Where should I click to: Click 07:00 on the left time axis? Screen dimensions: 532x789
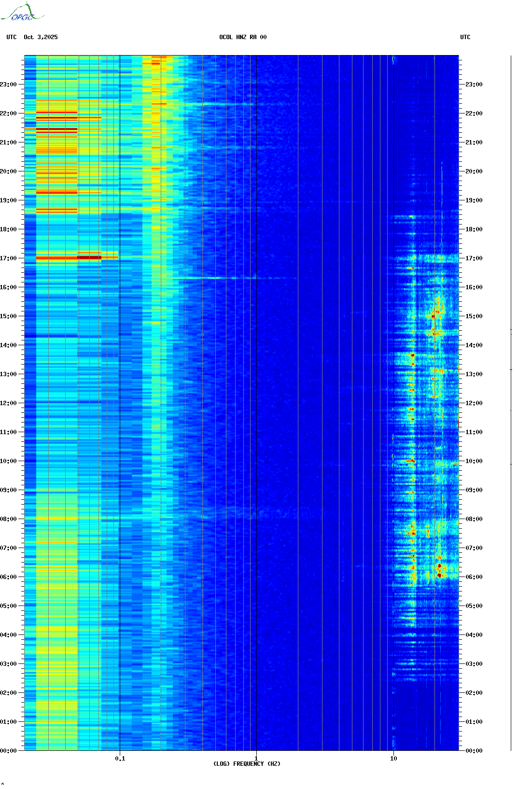pos(8,548)
